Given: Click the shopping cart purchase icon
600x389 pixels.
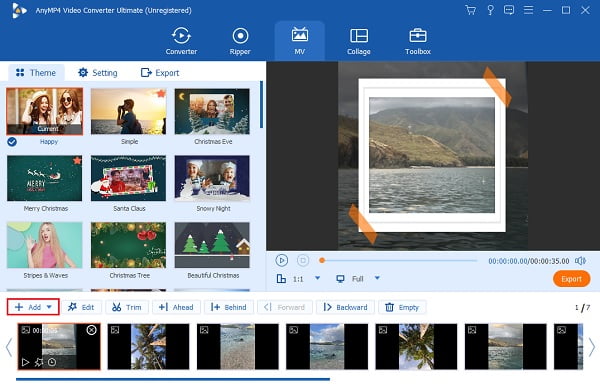Looking at the screenshot, I should click(x=470, y=10).
